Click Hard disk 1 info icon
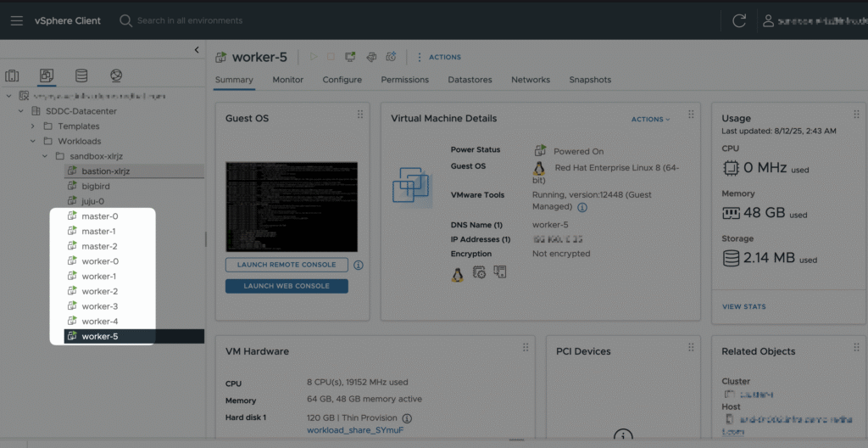 point(407,418)
